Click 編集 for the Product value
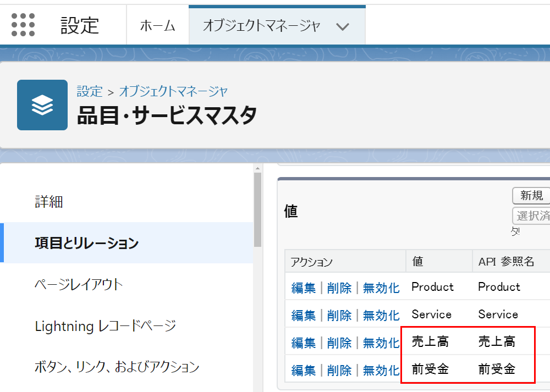 click(303, 288)
